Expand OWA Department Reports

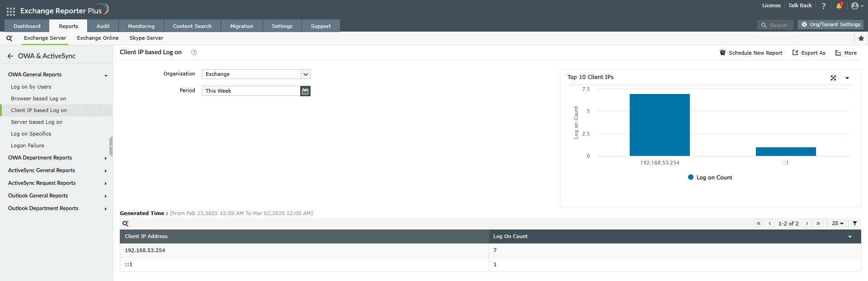56,158
